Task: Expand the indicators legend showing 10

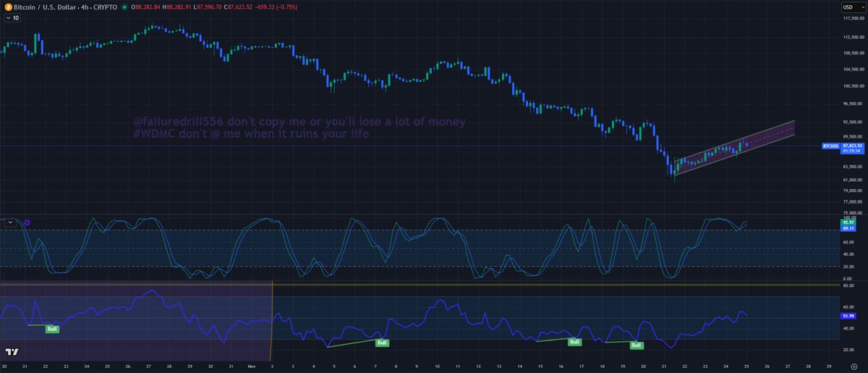Action: coord(12,18)
